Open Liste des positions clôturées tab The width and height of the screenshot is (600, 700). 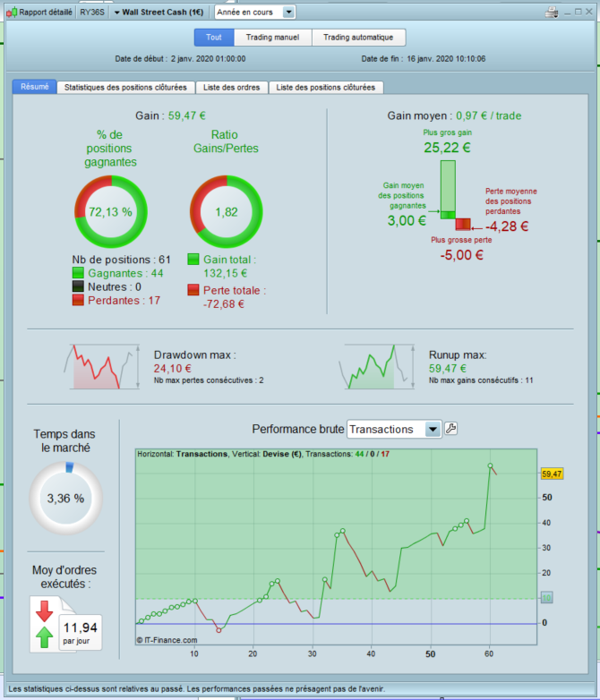pyautogui.click(x=326, y=88)
